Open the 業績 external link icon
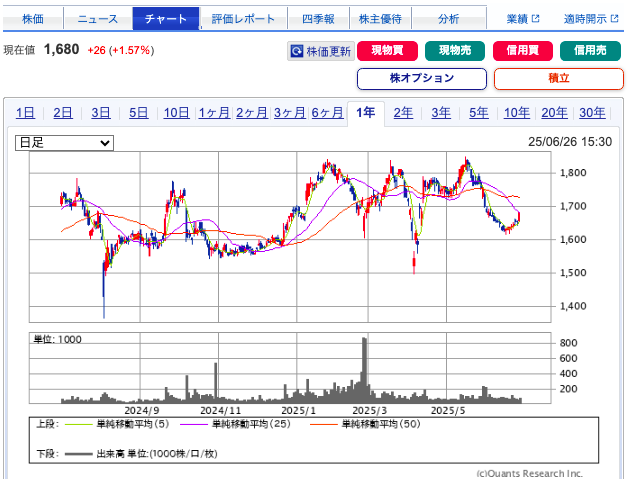This screenshot has height=479, width=629. click(536, 18)
